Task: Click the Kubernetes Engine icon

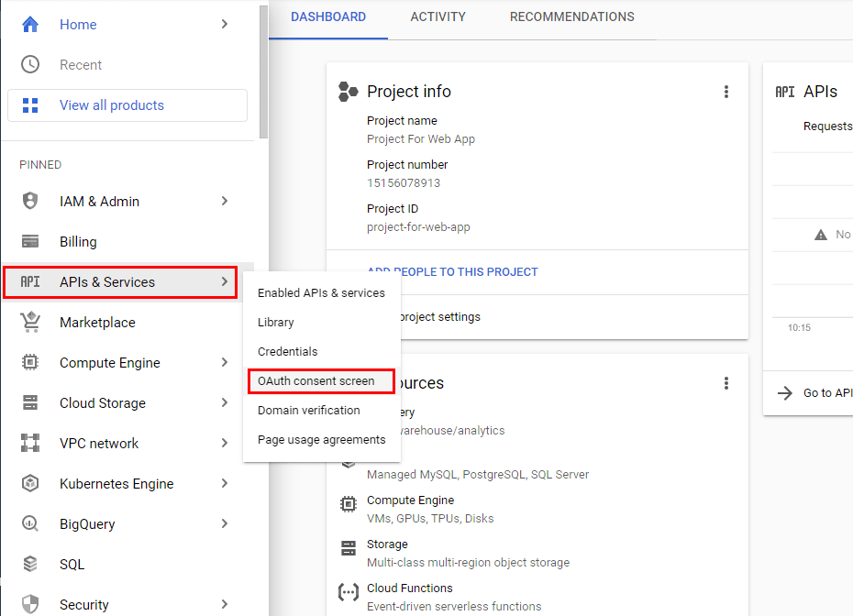Action: tap(30, 483)
